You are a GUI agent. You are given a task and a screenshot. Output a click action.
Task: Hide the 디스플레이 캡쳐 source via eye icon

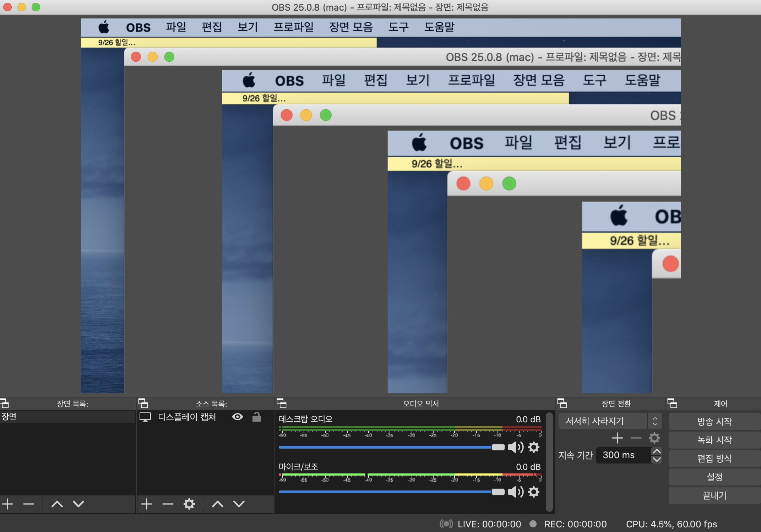click(237, 417)
